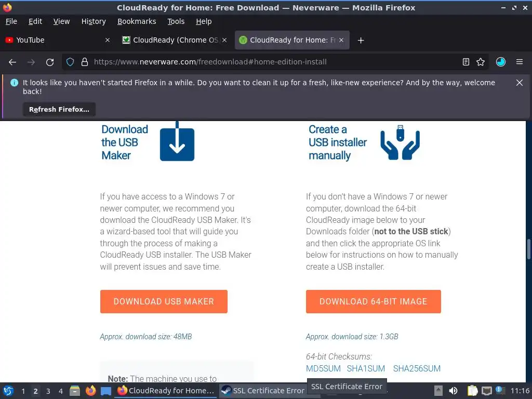The image size is (532, 399).
Task: Toggle reader view icon in address bar
Action: pos(466,62)
